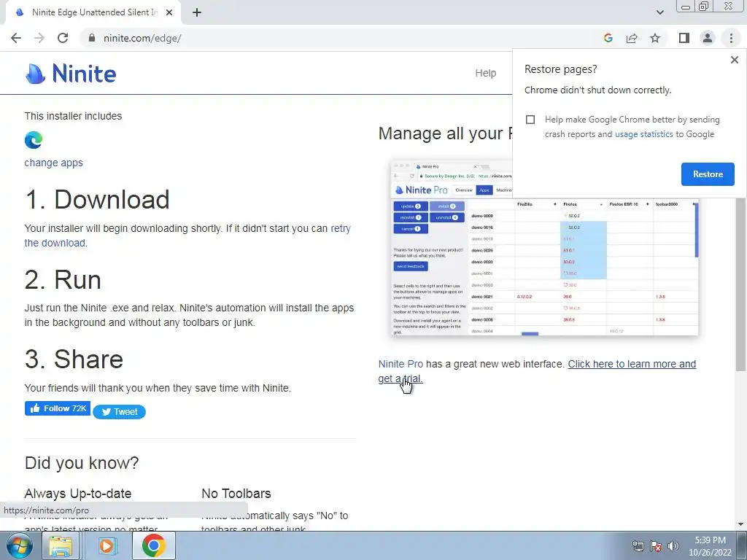Click the Chrome taskbar icon
The width and height of the screenshot is (747, 560).
(x=153, y=545)
